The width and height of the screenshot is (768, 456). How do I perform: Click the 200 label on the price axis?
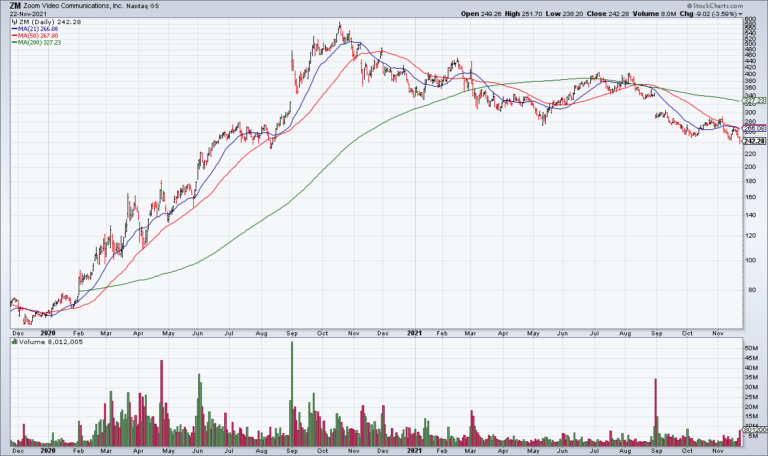(750, 167)
